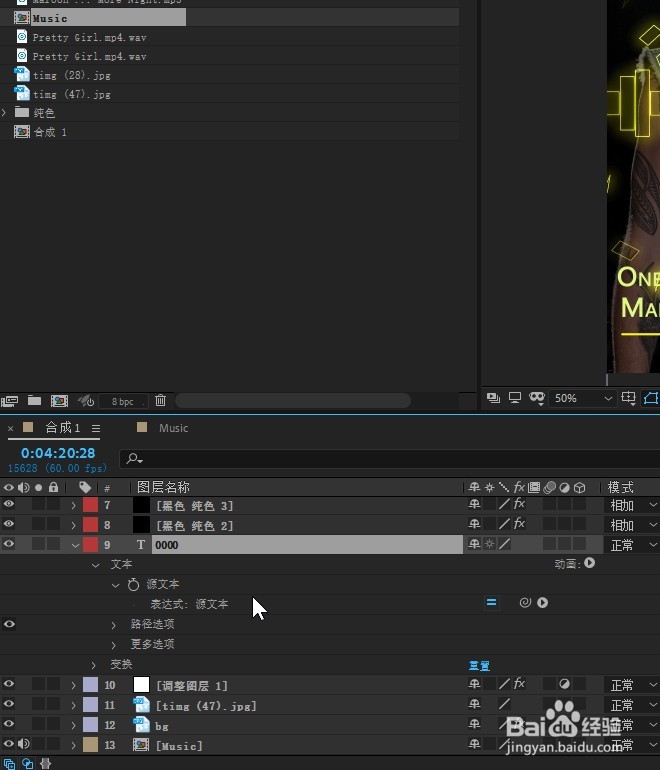The image size is (660, 770).
Task: Toggle fx switch on layer 10
Action: [519, 684]
